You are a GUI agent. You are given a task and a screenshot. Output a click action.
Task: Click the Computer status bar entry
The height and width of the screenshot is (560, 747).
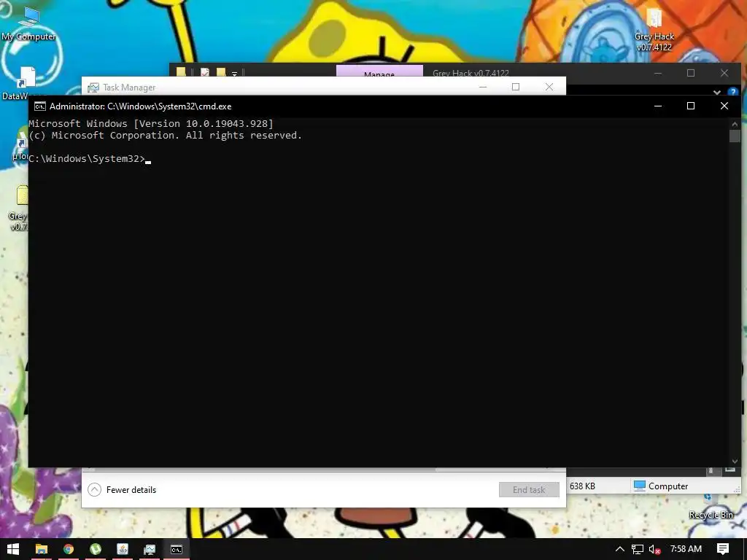tap(661, 486)
